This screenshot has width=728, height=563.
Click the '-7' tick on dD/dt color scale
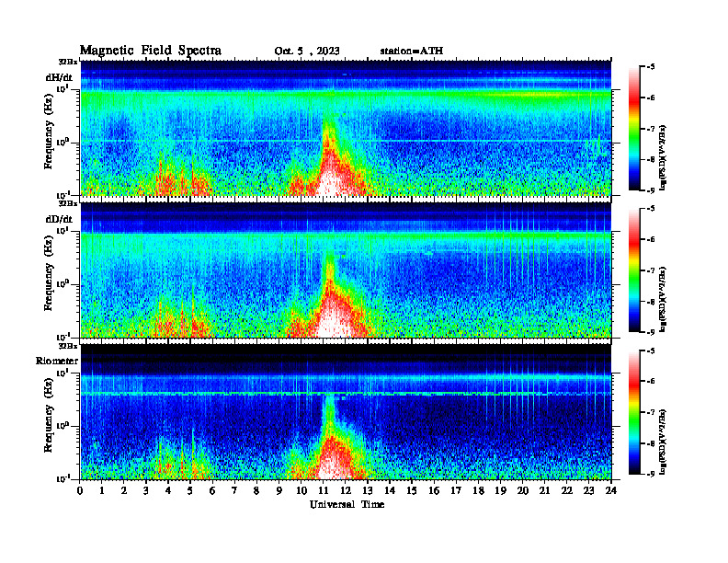[651, 270]
